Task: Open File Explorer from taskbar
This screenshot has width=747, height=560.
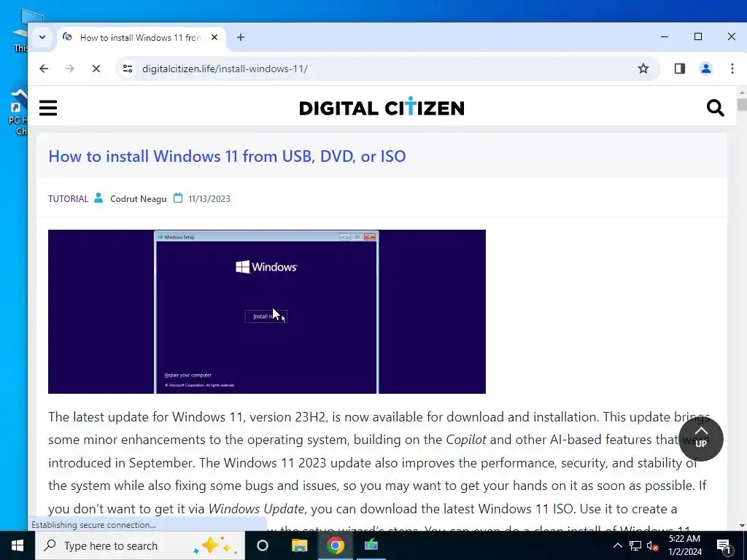Action: [299, 545]
